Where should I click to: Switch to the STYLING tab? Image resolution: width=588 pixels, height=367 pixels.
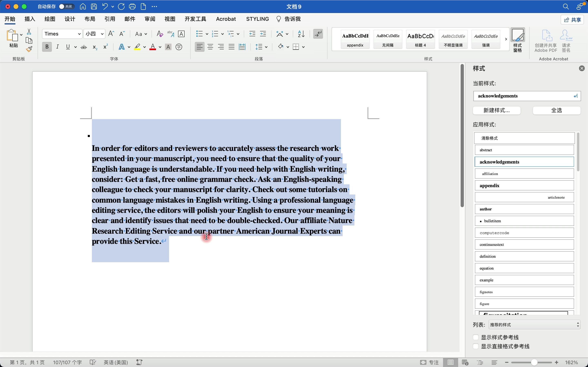tap(257, 19)
